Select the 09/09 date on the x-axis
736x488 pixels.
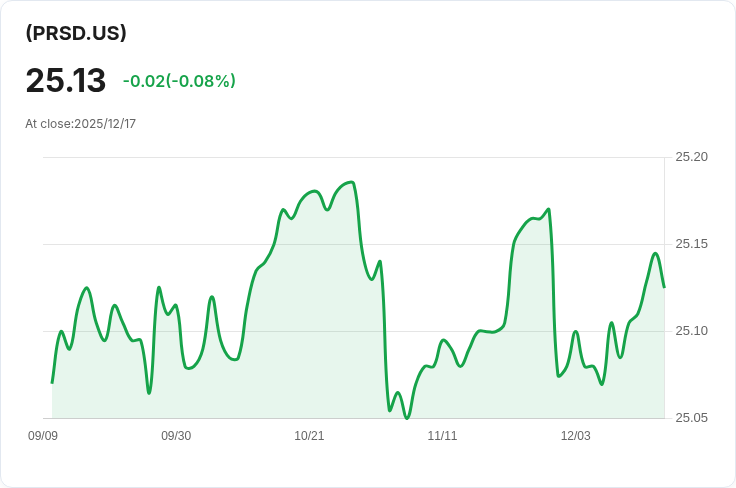(x=43, y=436)
